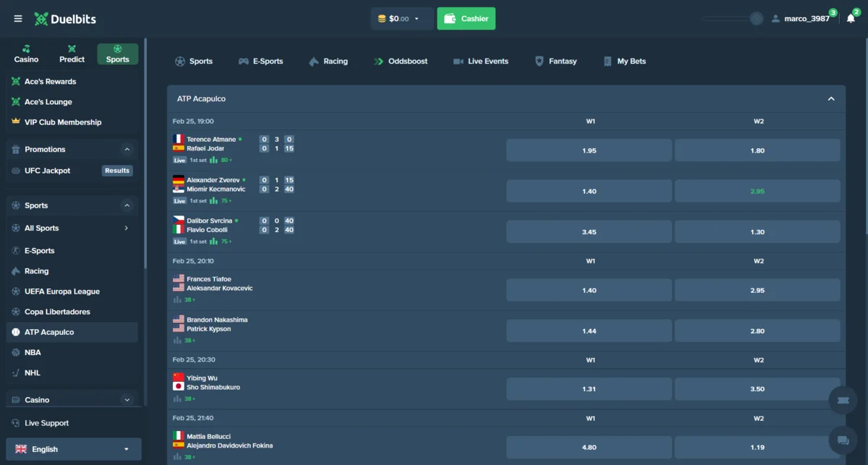Collapse the Promotions sidebar section

pos(127,150)
